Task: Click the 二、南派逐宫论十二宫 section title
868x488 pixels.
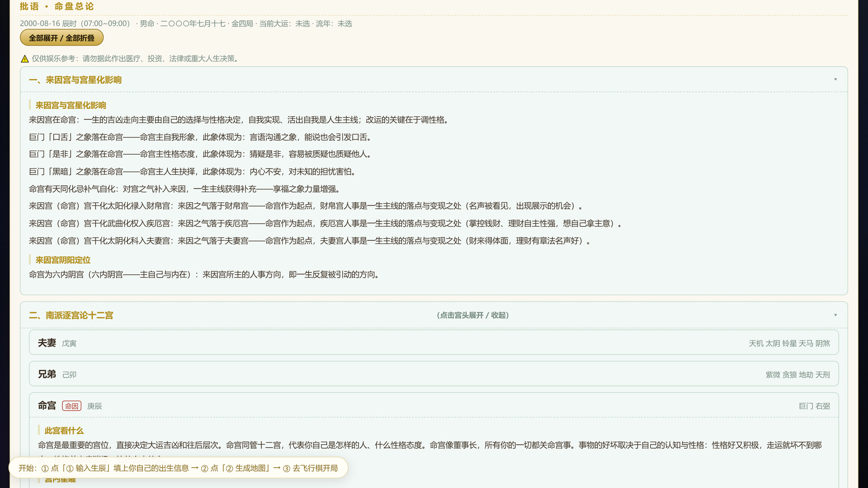Action: coord(71,315)
